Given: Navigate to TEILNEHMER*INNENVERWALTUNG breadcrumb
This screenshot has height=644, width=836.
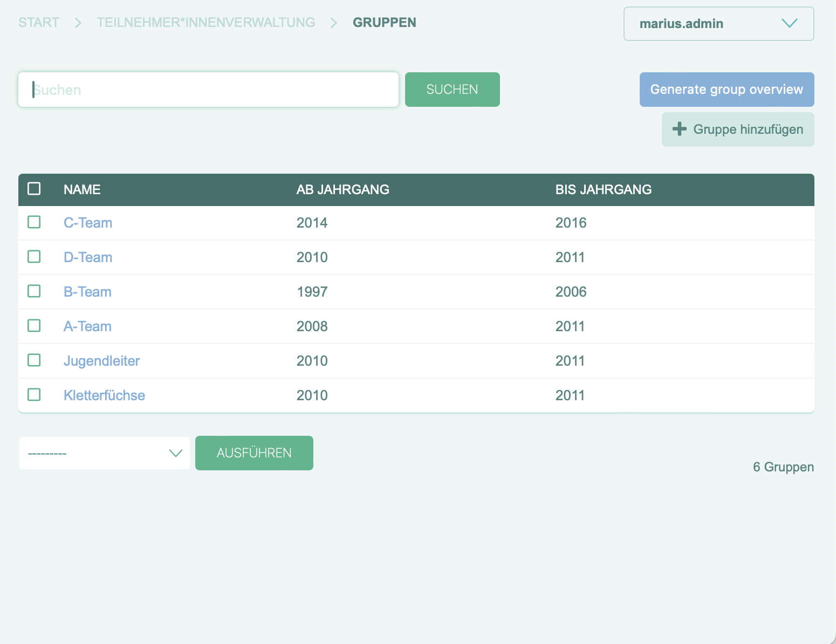Looking at the screenshot, I should click(x=205, y=23).
